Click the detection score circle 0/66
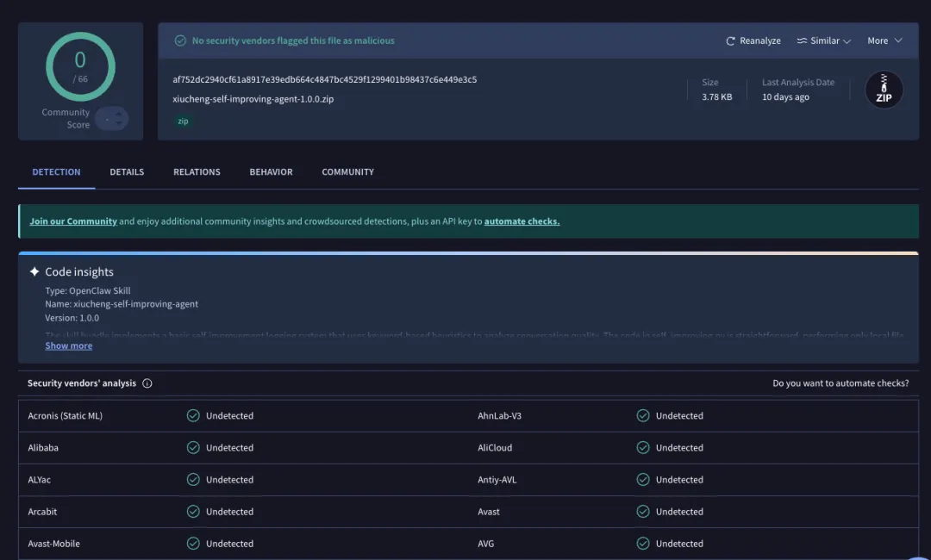This screenshot has height=560, width=931. click(80, 66)
